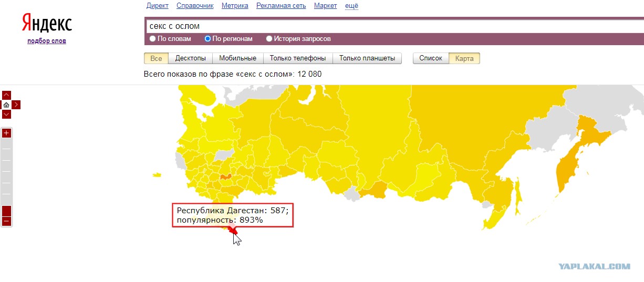
Task: Switch to the "Мобильные" tab
Action: tap(238, 58)
